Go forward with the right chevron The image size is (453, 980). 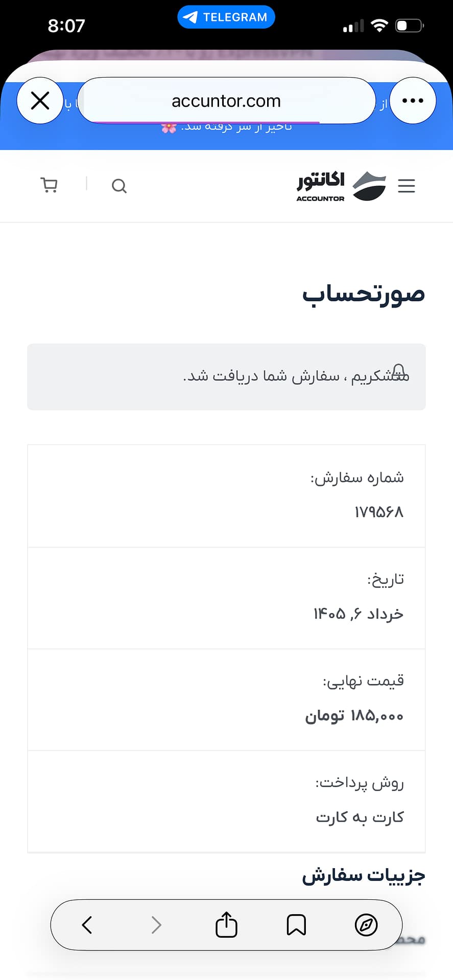coord(156,925)
